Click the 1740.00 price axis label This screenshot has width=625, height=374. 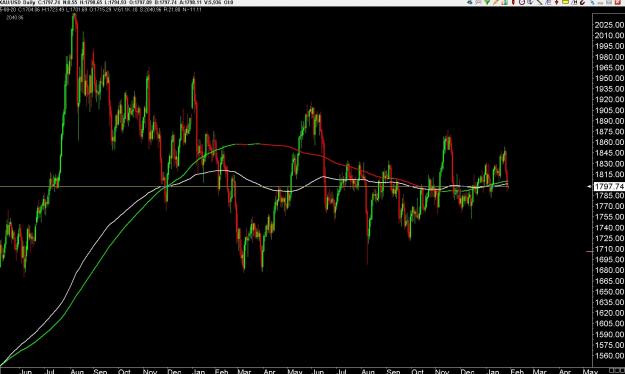click(609, 228)
